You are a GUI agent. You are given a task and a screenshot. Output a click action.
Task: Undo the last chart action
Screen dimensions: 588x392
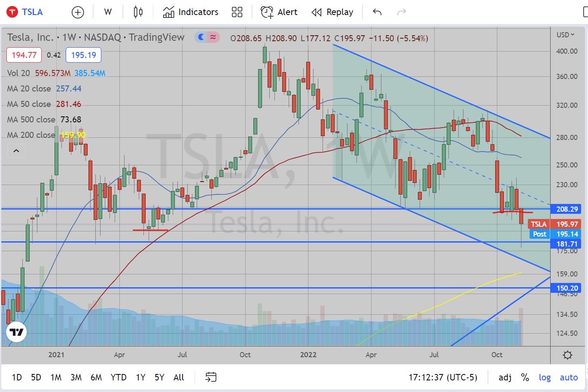(377, 12)
